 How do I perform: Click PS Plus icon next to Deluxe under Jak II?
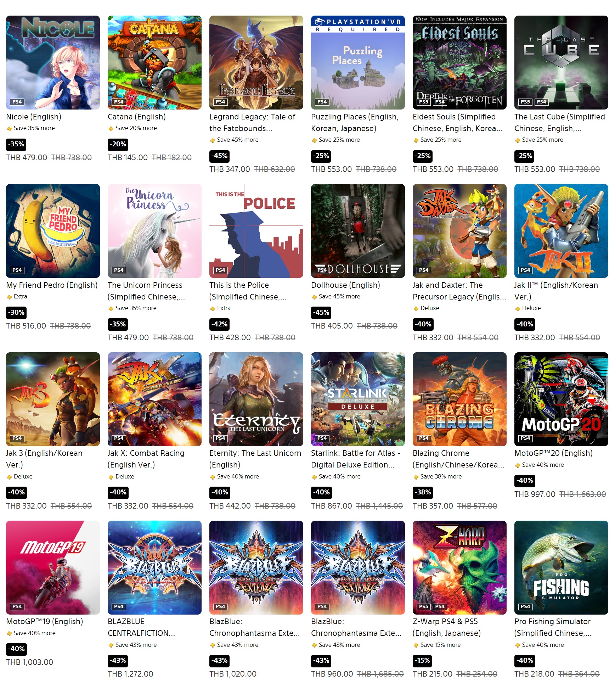click(518, 308)
